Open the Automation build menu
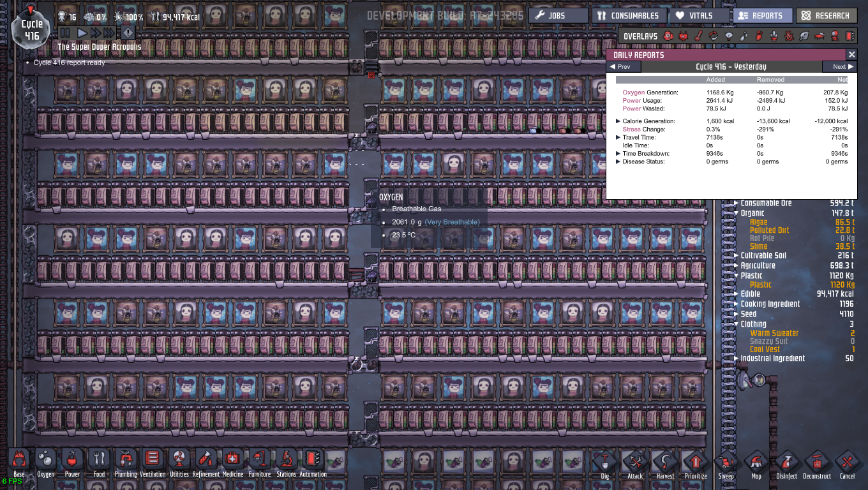 tap(313, 461)
